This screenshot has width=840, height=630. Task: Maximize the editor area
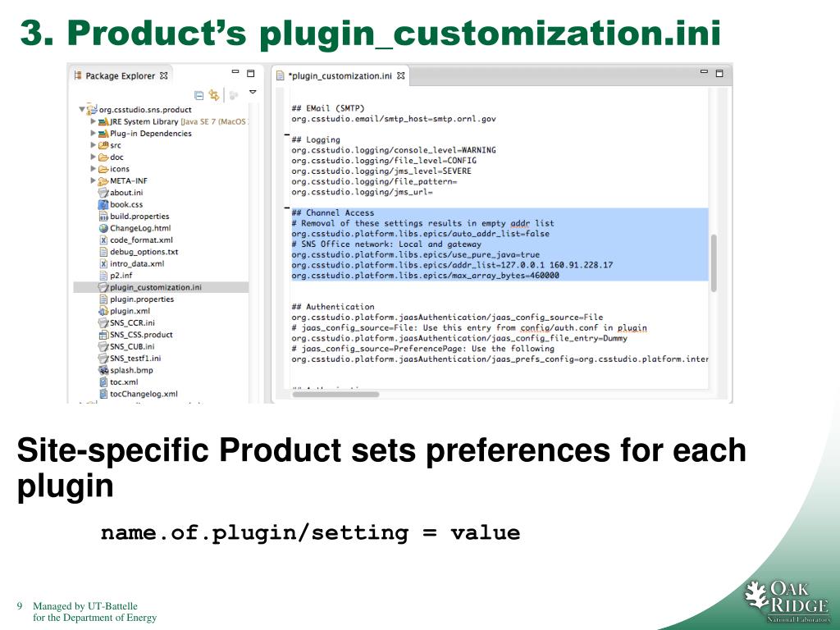click(x=719, y=73)
